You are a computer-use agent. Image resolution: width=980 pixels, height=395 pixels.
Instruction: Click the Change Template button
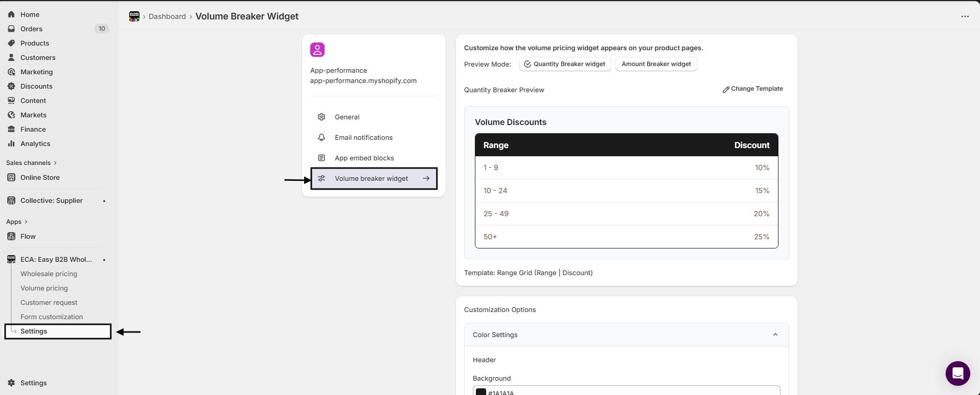click(752, 89)
